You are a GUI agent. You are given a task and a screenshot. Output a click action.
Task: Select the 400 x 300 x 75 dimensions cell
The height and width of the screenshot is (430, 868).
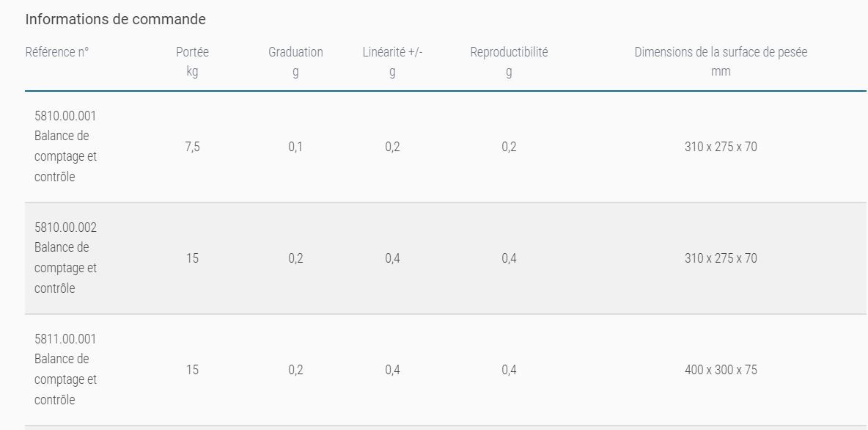pyautogui.click(x=721, y=370)
